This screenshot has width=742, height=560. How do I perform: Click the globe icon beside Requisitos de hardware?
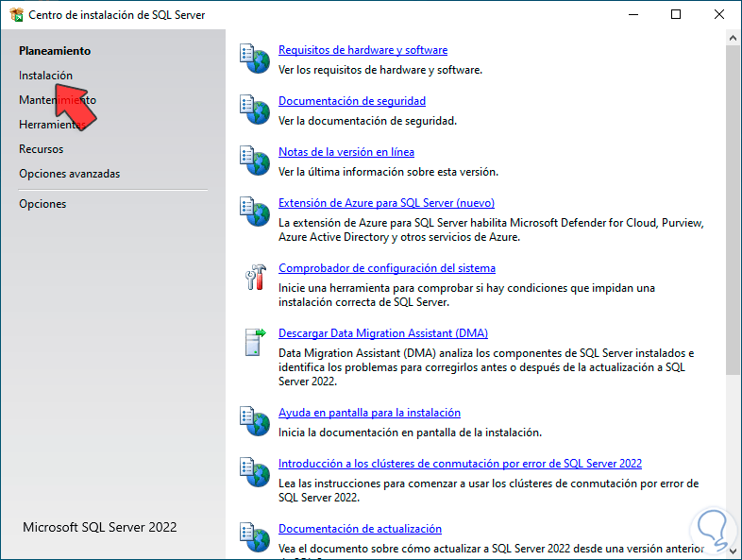click(x=255, y=59)
